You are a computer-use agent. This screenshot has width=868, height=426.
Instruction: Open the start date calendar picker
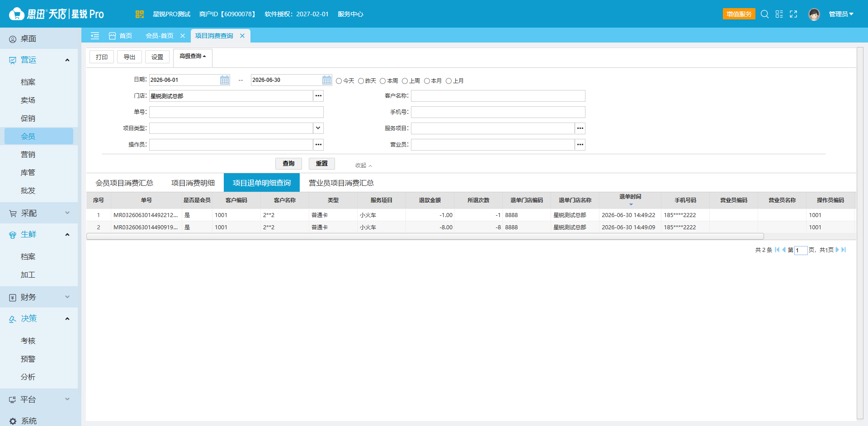pyautogui.click(x=225, y=80)
